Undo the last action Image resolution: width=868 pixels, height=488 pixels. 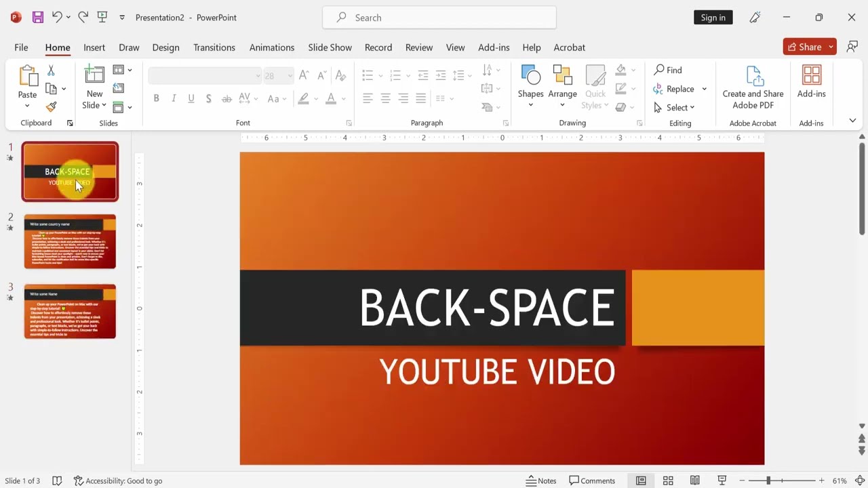click(58, 18)
